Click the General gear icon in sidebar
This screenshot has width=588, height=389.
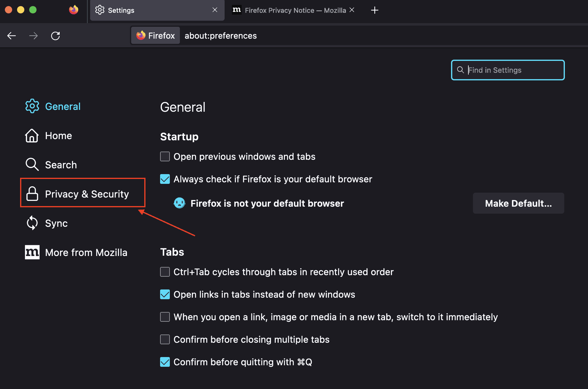[32, 106]
